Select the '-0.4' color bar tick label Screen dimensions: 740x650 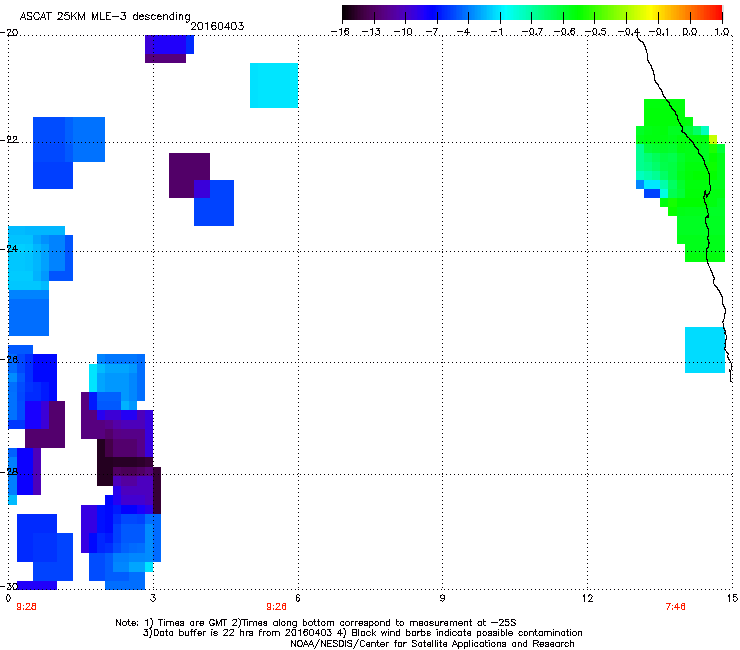pyautogui.click(x=628, y=32)
